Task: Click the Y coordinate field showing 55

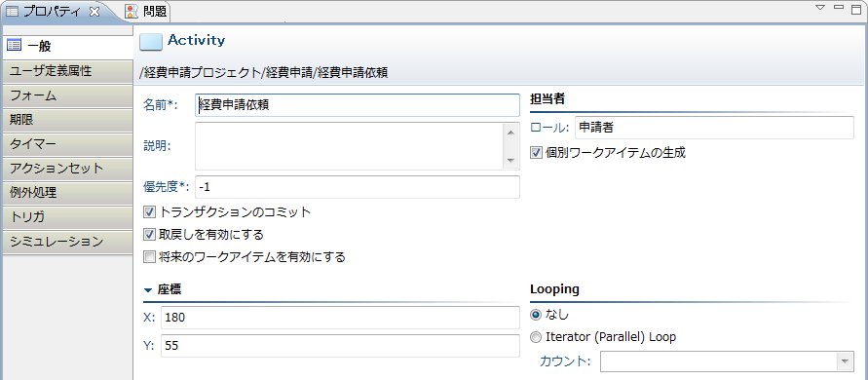Action: pos(340,346)
